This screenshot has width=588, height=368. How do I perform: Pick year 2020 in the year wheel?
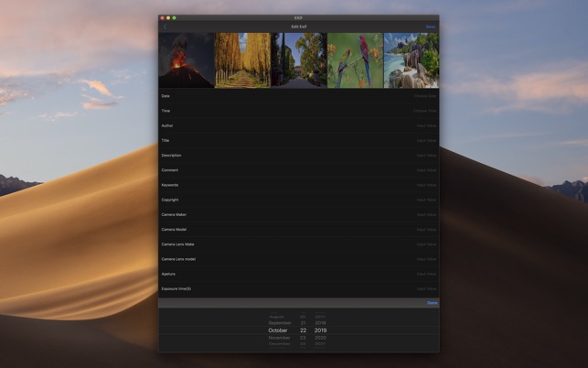tap(320, 338)
